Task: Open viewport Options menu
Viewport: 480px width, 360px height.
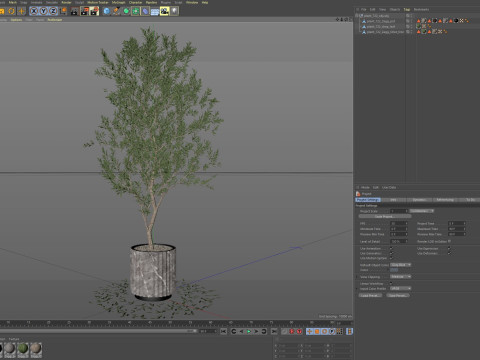Action: (16, 20)
